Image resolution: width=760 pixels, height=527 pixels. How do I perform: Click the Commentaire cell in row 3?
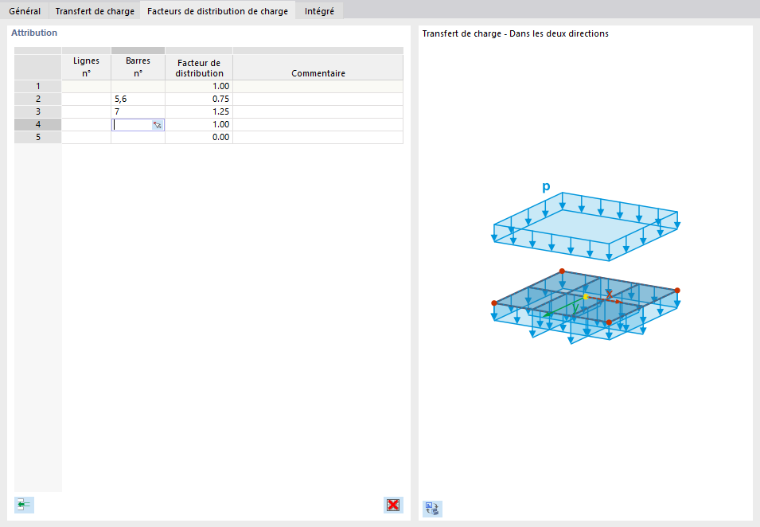[x=318, y=112]
